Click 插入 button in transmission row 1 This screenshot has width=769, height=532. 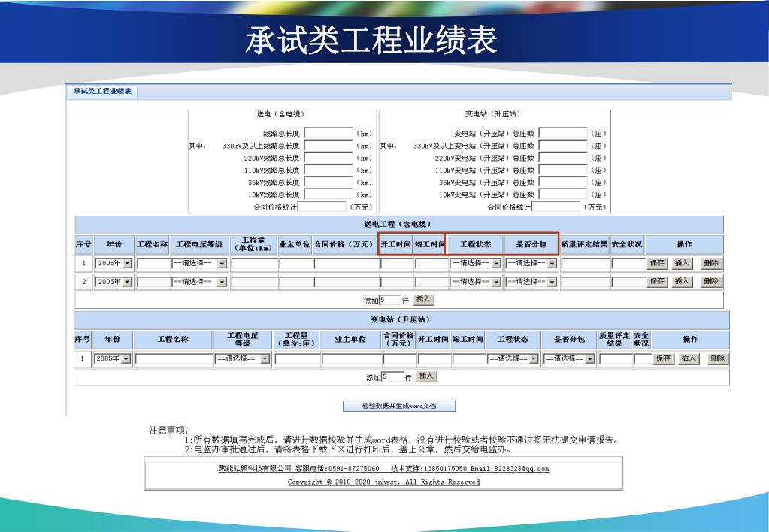682,264
